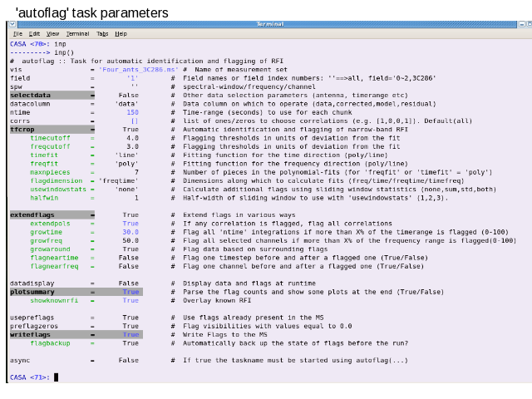
Task: Click the 'freqtime' value
Action: point(119,181)
